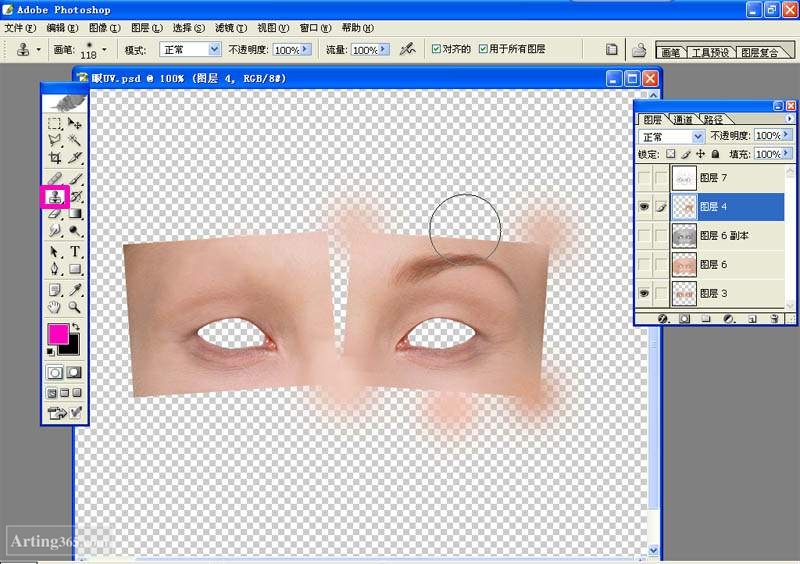Add a layer mask icon
This screenshot has height=564, width=800.
click(x=685, y=318)
